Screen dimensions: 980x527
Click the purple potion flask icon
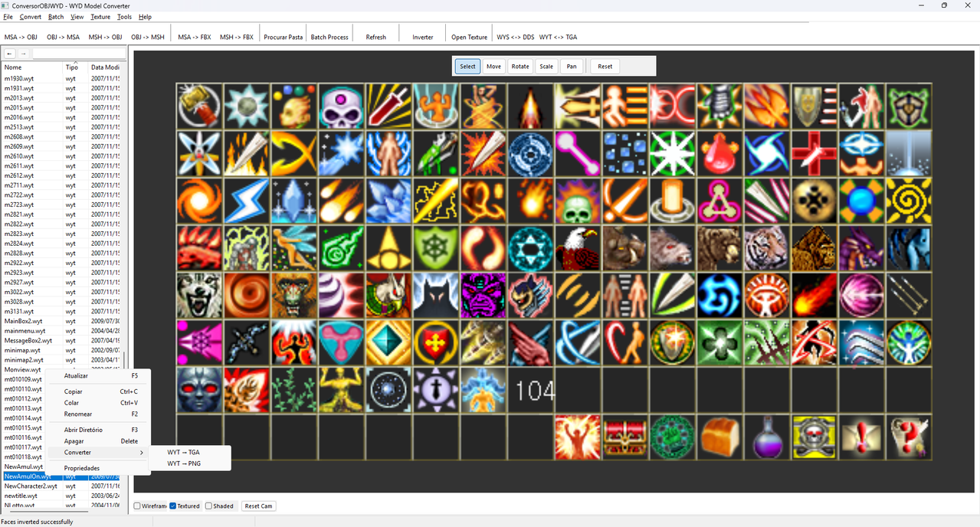pyautogui.click(x=767, y=437)
